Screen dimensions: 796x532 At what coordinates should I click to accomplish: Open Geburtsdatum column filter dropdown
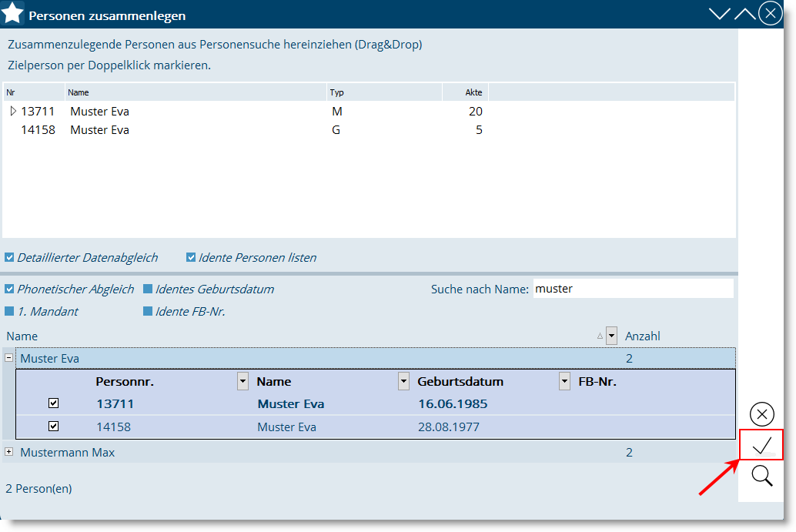click(x=564, y=381)
